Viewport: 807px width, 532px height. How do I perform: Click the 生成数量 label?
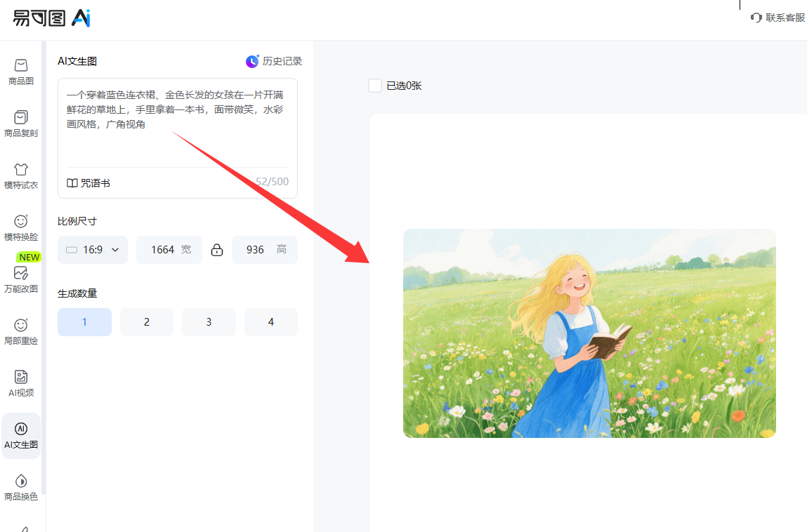pos(77,293)
